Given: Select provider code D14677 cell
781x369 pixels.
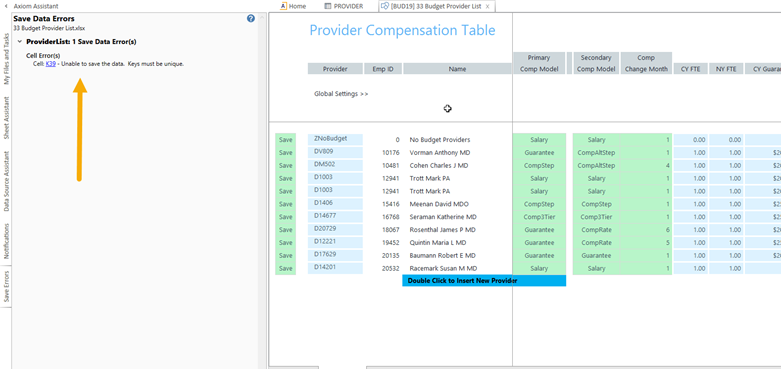Looking at the screenshot, I should 335,217.
